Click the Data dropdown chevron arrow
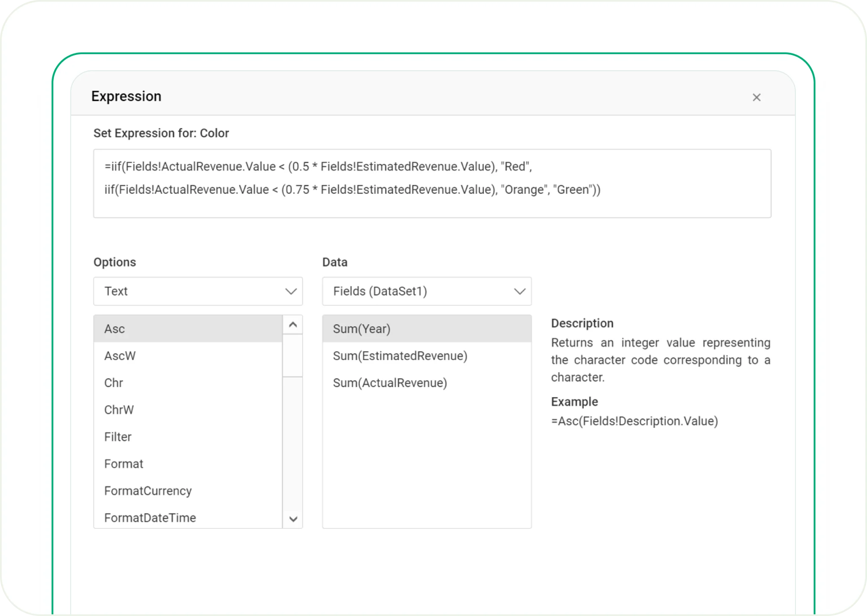Screen dimensions: 867x616 pos(519,291)
